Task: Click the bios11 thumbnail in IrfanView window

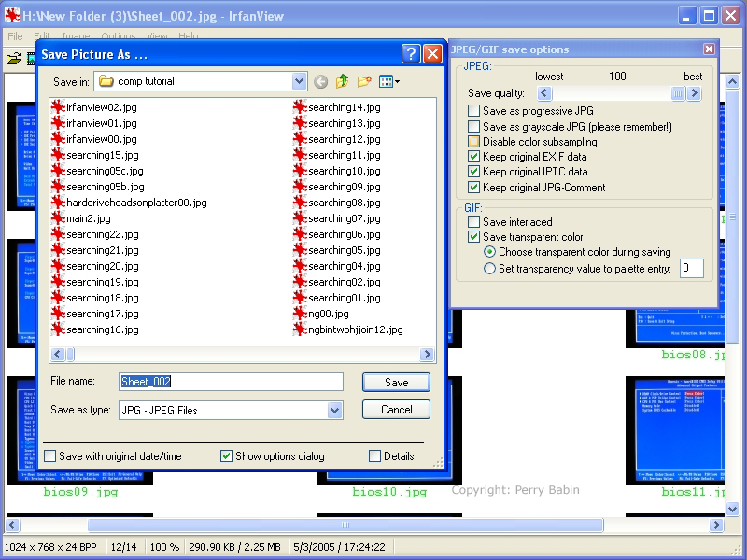Action: coord(675,430)
